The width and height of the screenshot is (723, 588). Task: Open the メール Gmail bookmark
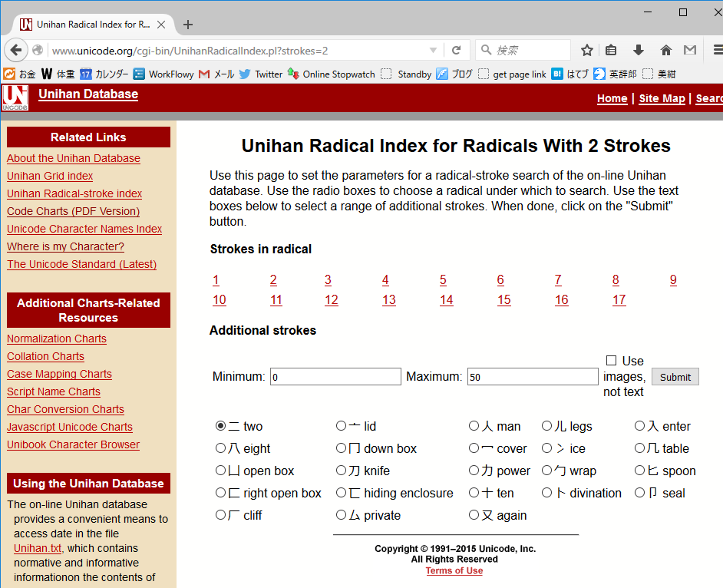click(216, 74)
